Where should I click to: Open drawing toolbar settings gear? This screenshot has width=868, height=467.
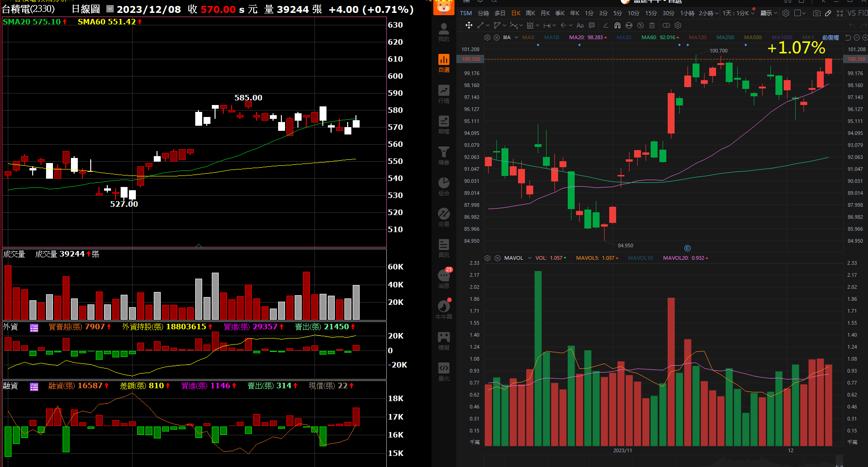coord(678,25)
